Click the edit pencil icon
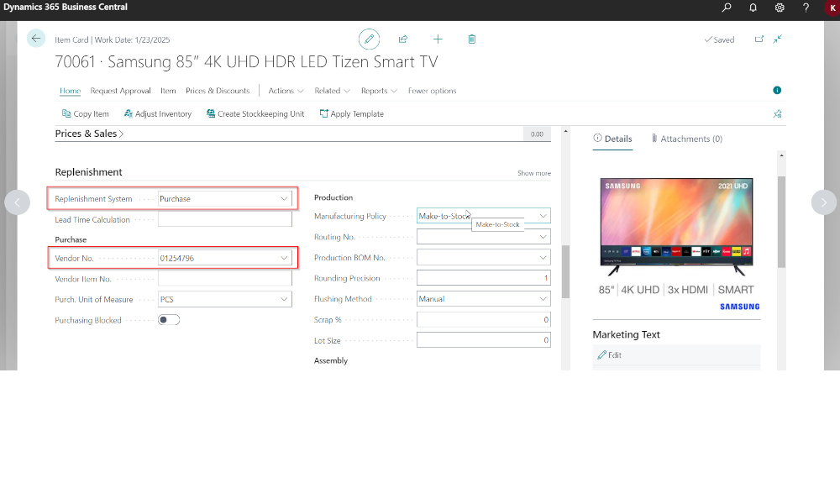Image resolution: width=840 pixels, height=504 pixels. [x=369, y=39]
